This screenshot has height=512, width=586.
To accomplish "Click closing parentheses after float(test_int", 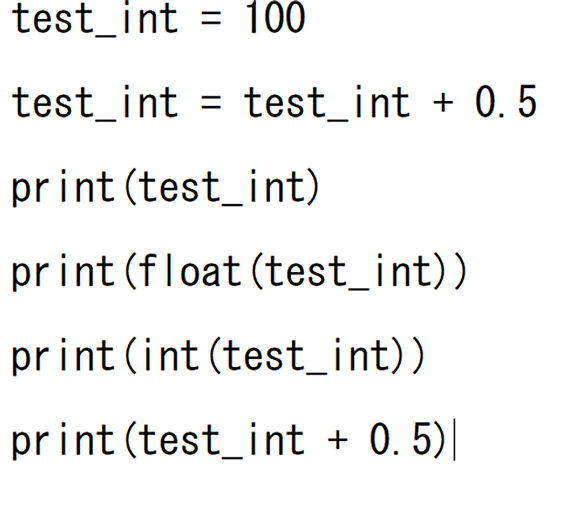I will 451,272.
